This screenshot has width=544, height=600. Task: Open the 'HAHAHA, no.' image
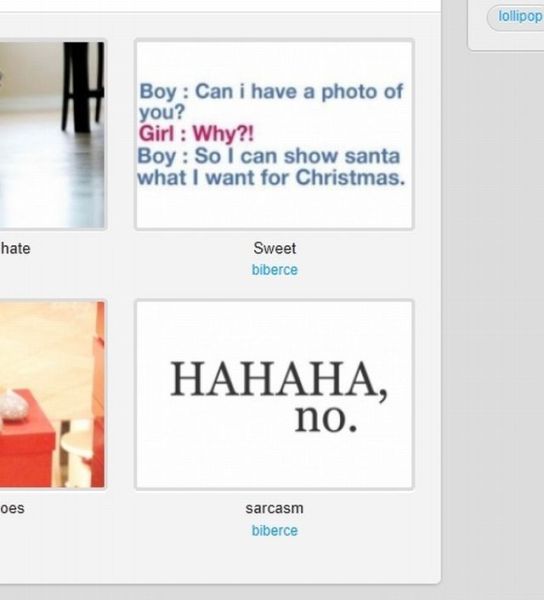tap(274, 395)
